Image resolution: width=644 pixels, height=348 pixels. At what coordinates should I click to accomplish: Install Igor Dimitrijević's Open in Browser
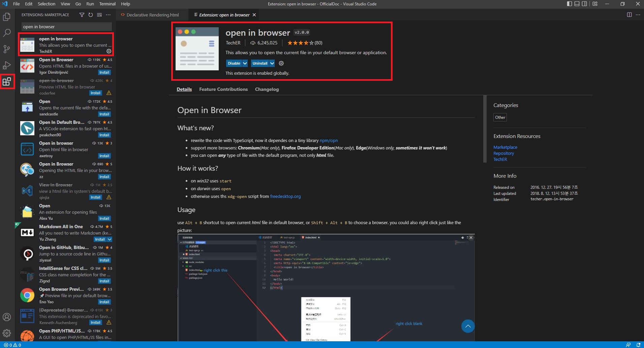[x=104, y=72]
